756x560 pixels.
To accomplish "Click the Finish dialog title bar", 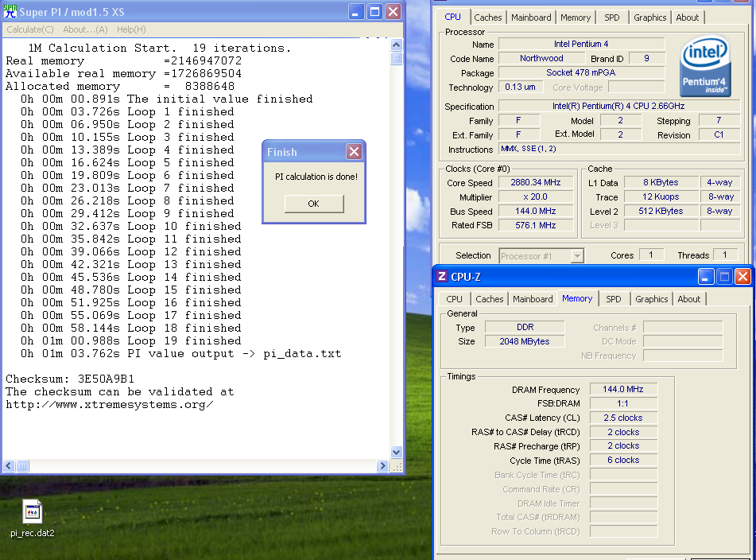I will [x=314, y=151].
